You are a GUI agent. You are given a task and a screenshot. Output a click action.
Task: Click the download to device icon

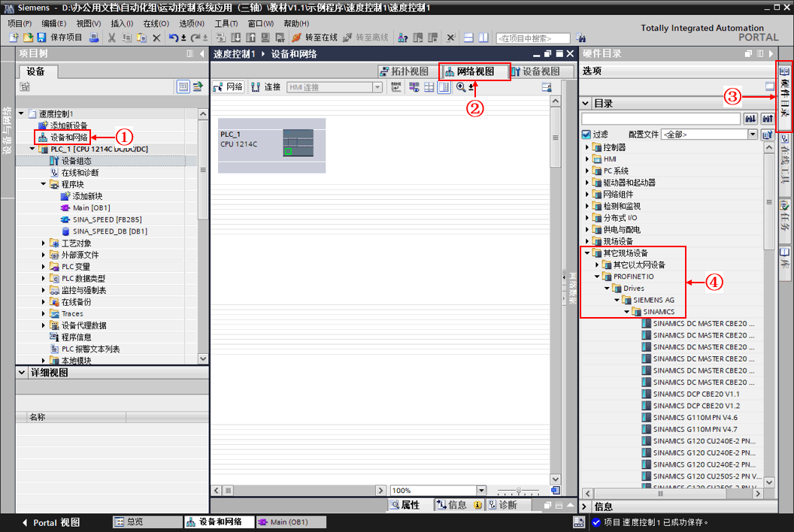[236, 38]
